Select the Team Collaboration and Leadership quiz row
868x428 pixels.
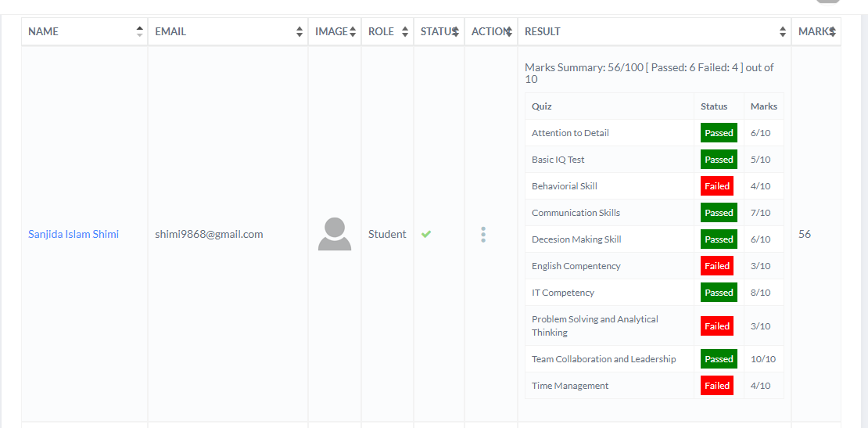click(604, 359)
